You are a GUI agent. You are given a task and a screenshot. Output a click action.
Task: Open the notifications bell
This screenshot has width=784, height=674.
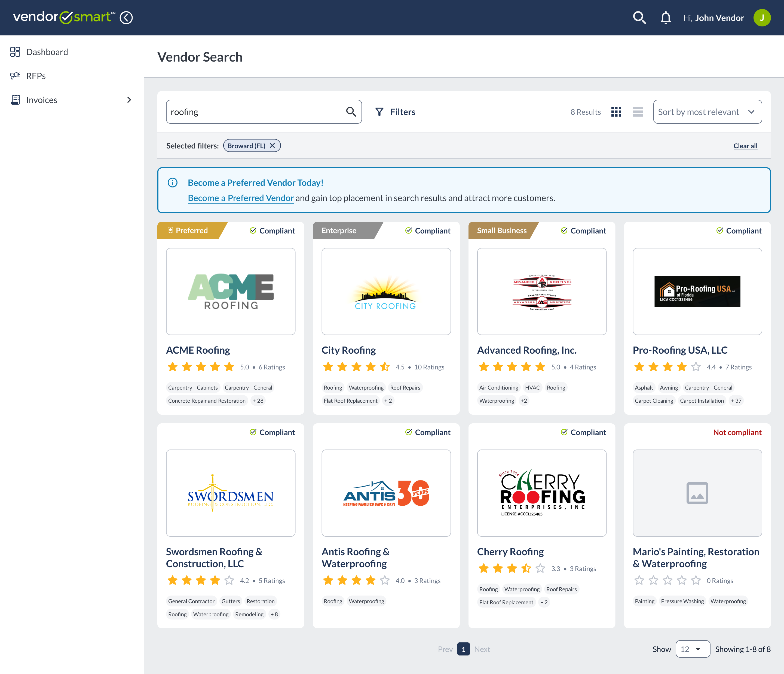click(x=666, y=18)
